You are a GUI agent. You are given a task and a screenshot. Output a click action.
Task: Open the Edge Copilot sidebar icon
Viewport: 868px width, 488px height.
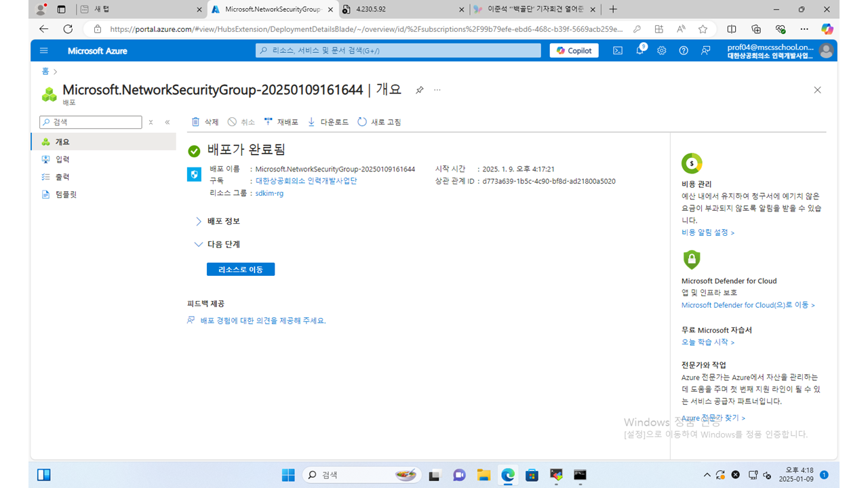[827, 29]
